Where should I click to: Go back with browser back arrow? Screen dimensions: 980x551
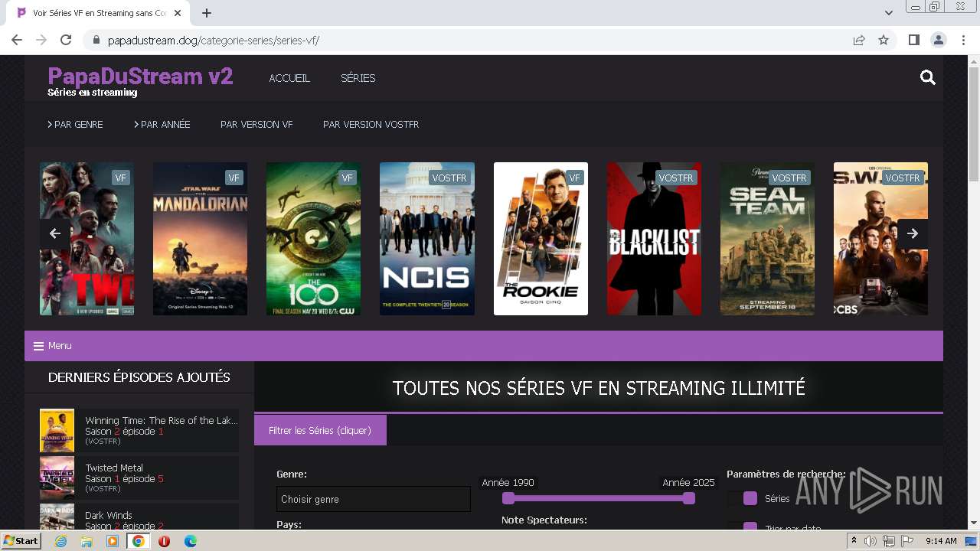tap(17, 40)
